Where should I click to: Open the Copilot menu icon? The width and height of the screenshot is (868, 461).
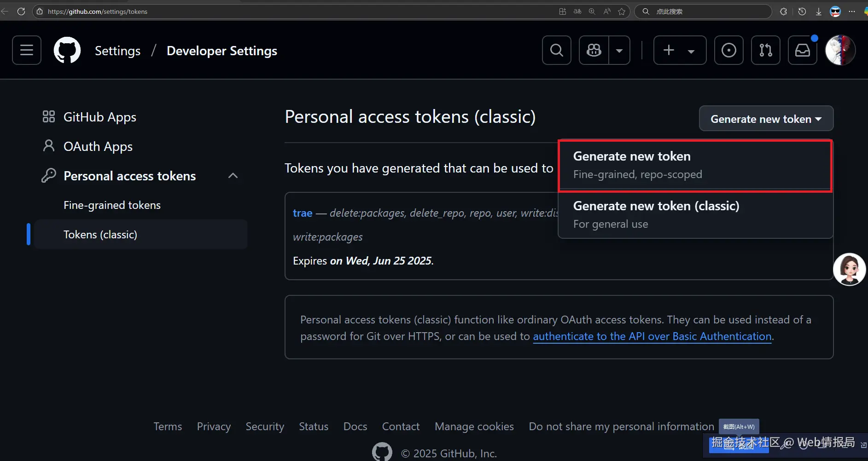point(594,50)
